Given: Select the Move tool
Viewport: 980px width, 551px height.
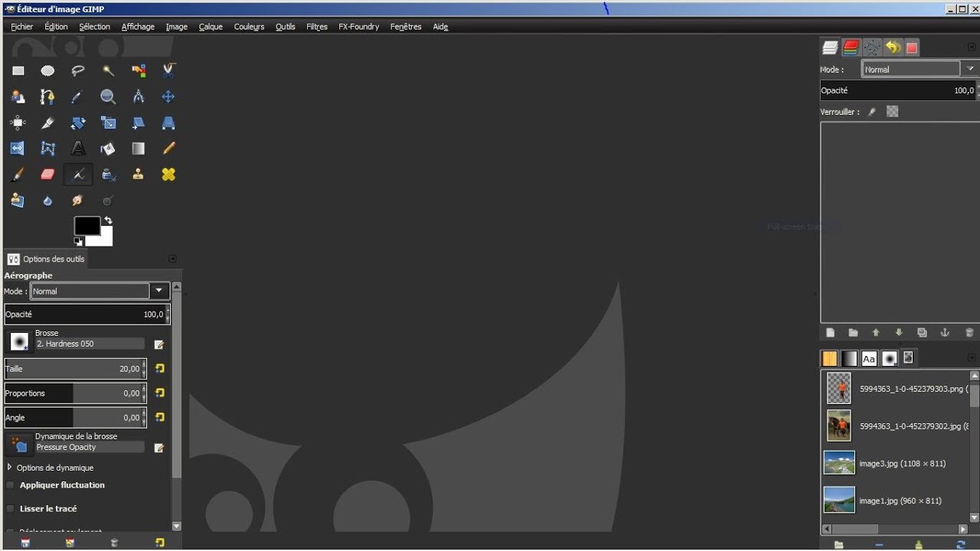Looking at the screenshot, I should click(168, 97).
